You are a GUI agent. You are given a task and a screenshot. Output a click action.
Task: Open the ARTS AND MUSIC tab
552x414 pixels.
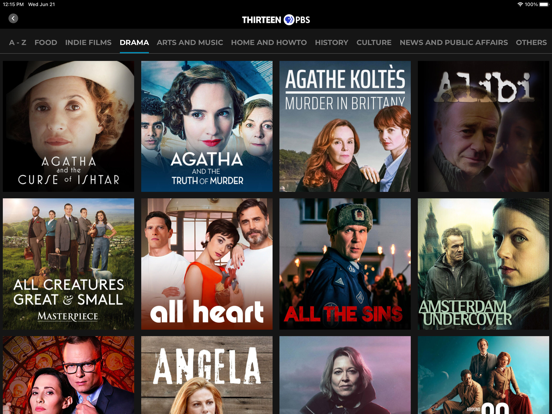click(x=190, y=43)
